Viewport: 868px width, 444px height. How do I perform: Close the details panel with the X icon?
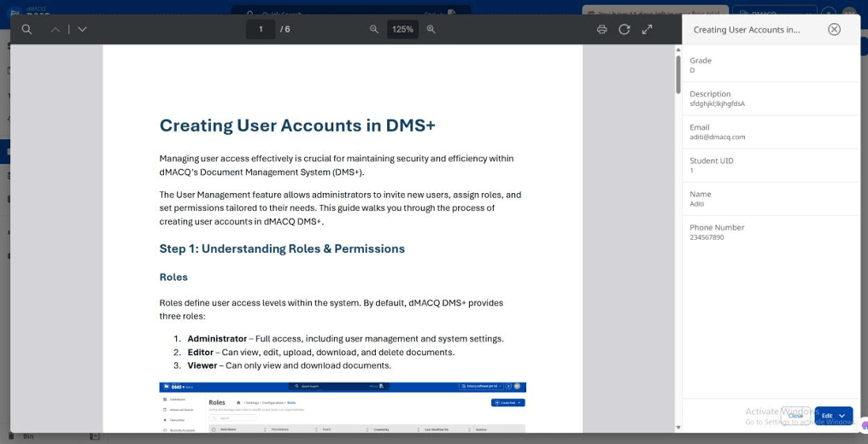tap(834, 30)
